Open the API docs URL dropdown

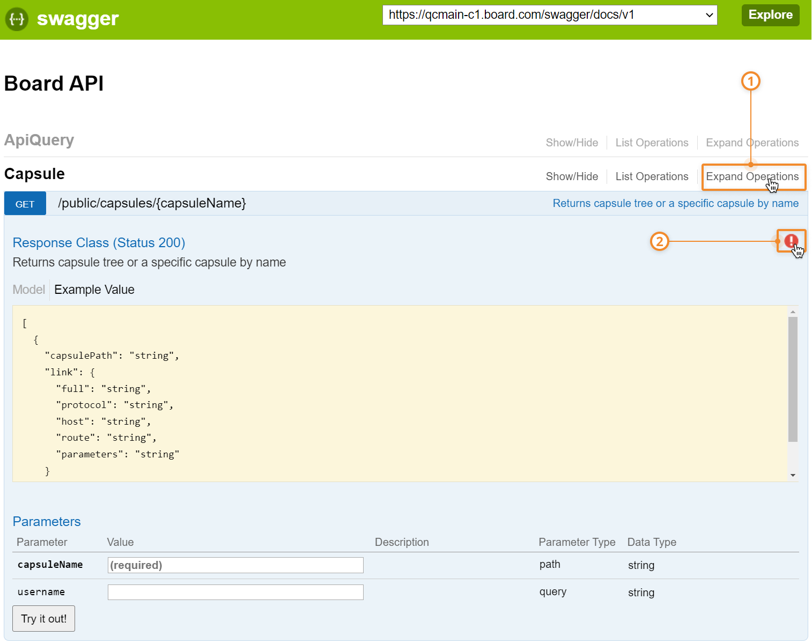pos(550,15)
